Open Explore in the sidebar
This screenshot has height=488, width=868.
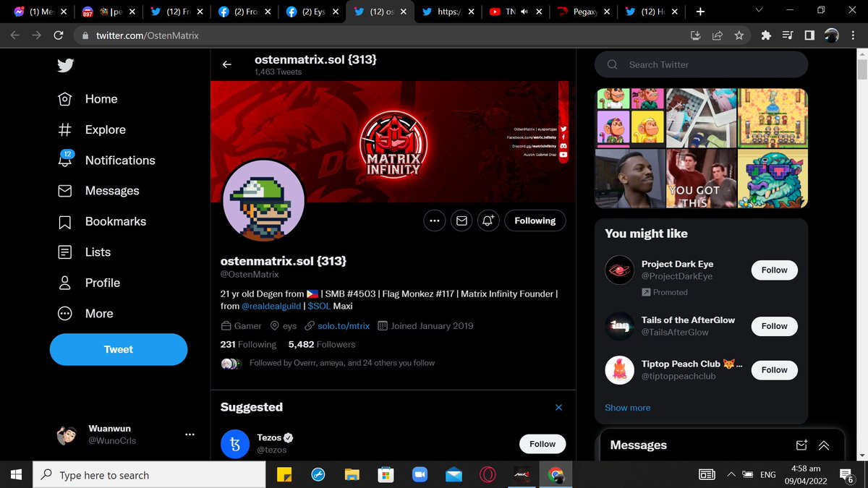click(x=91, y=129)
